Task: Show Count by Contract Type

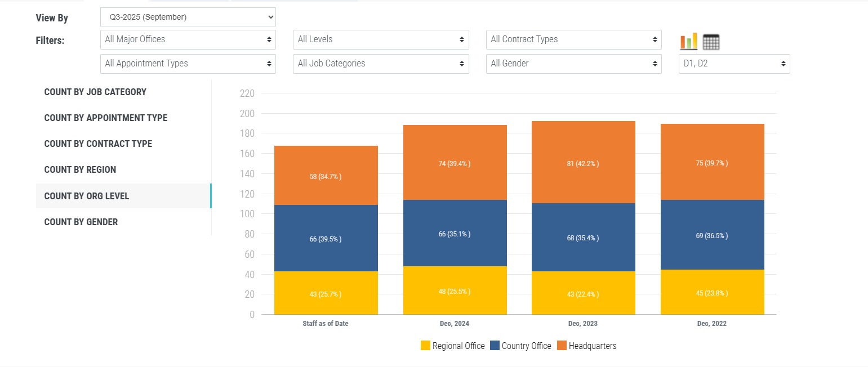Action: pyautogui.click(x=98, y=144)
